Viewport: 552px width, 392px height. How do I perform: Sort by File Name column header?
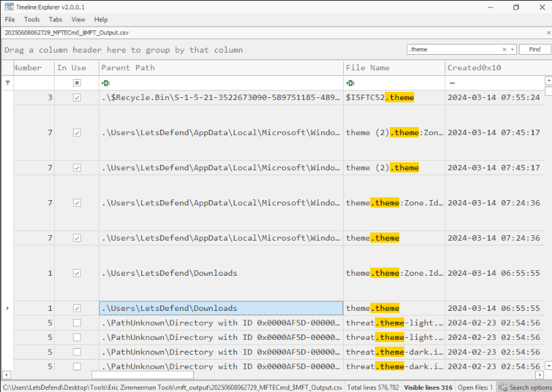pos(394,68)
